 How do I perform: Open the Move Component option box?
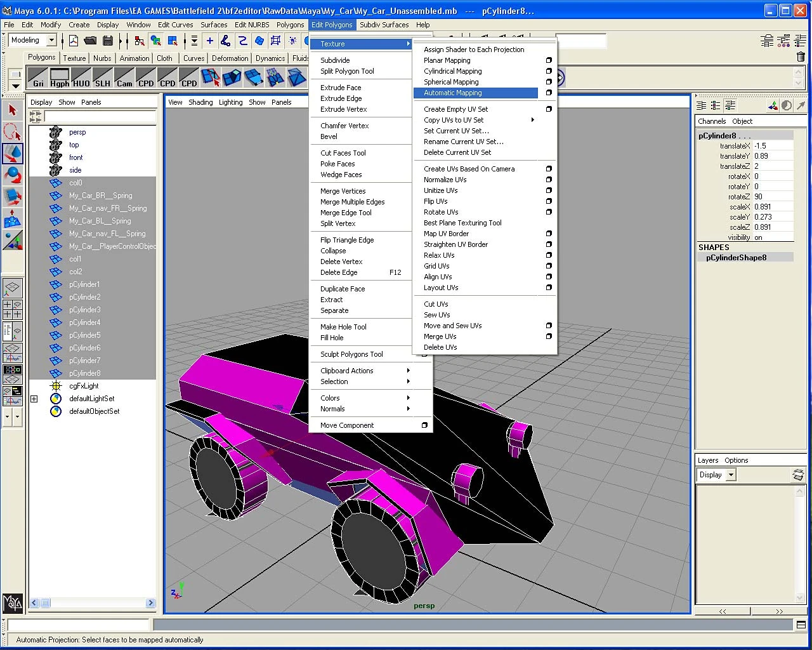[x=424, y=425]
